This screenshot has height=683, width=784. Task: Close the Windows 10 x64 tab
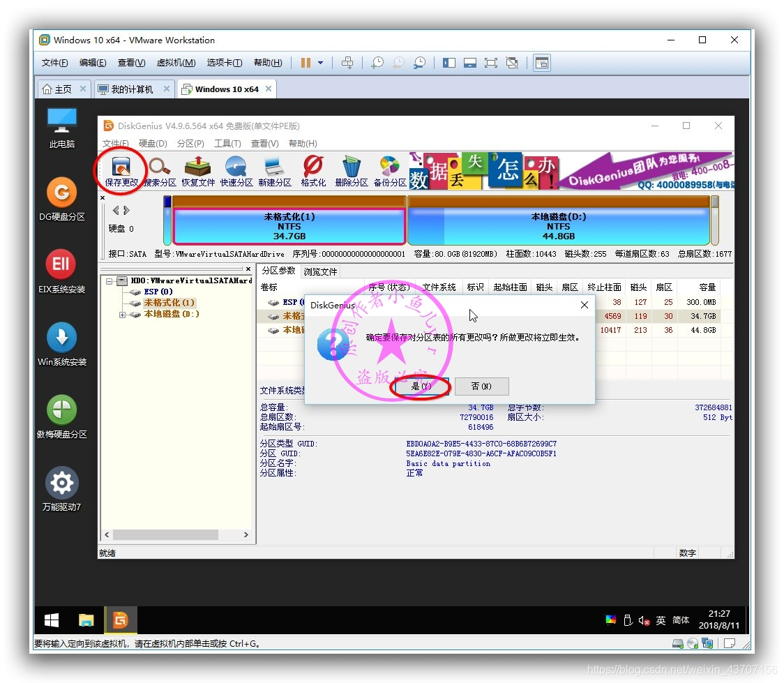tap(269, 89)
